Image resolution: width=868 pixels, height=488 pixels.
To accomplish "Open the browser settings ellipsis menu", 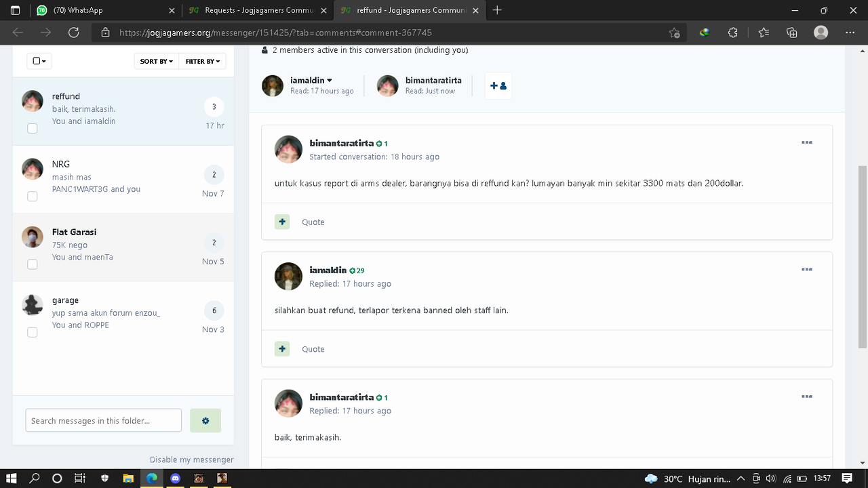I will point(850,33).
